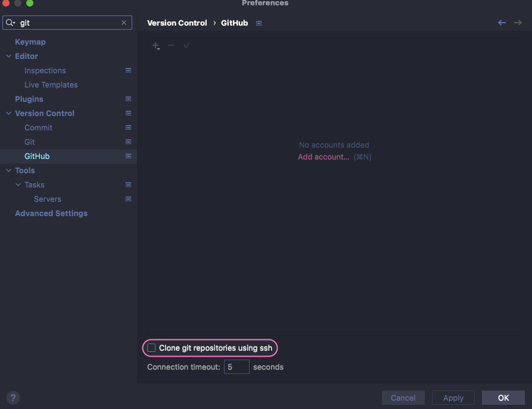Click project icon on Tasks row

tap(128, 185)
